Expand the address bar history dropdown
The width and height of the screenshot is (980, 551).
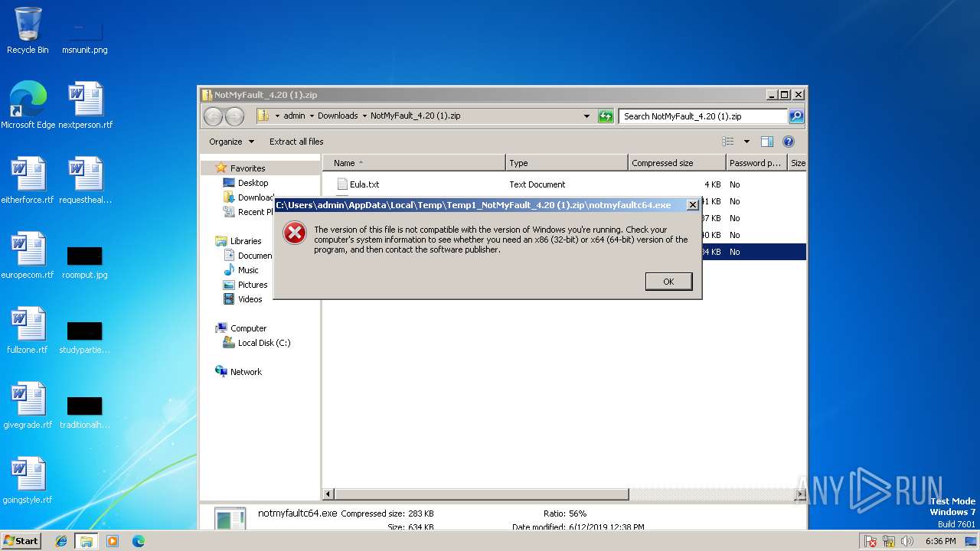587,116
